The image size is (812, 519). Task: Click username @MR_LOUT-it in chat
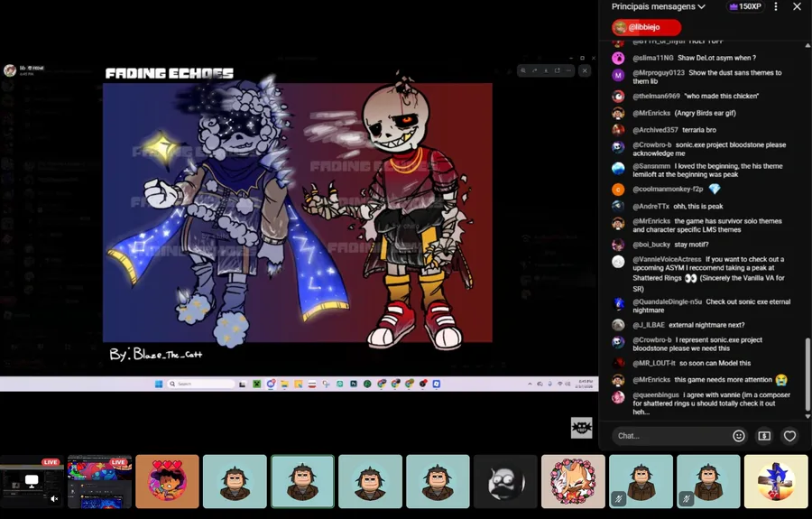[653, 364]
